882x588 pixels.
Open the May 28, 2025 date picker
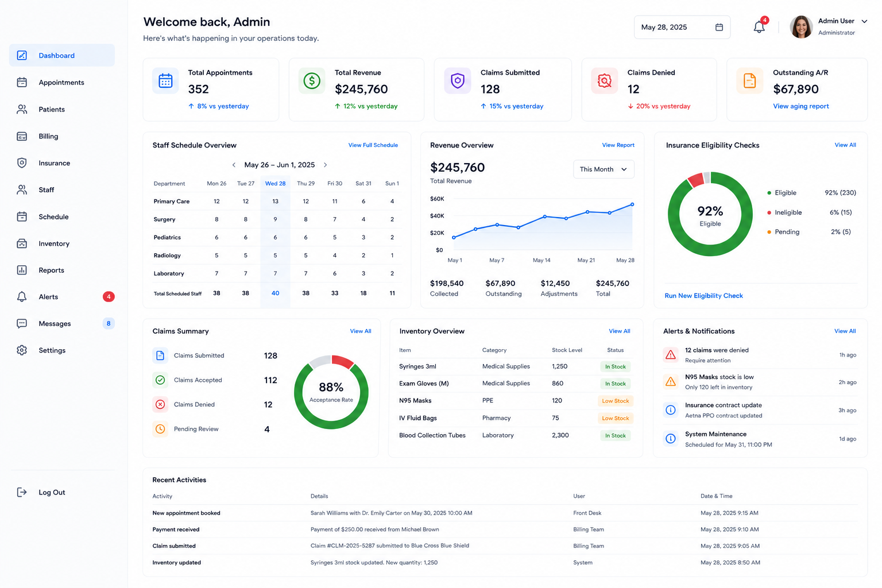tap(682, 27)
